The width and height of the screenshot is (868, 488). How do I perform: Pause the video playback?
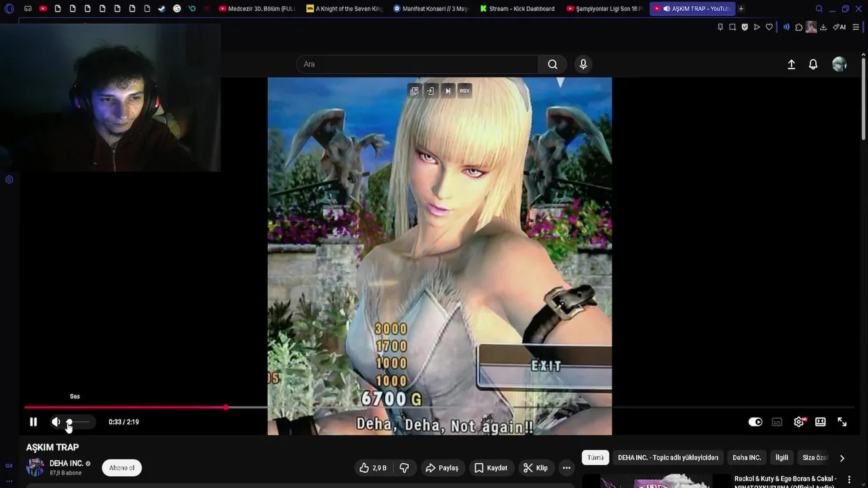pyautogui.click(x=33, y=422)
